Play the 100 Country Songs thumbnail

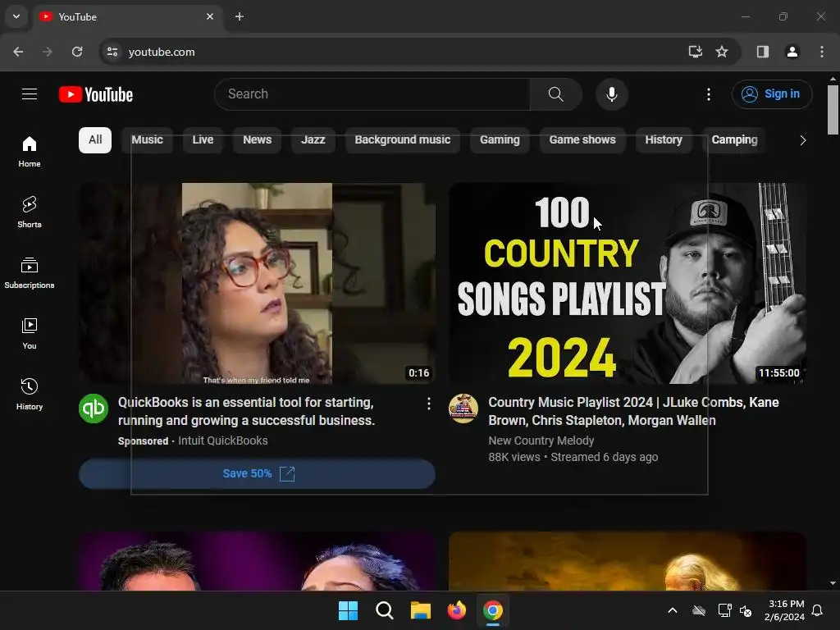point(628,283)
